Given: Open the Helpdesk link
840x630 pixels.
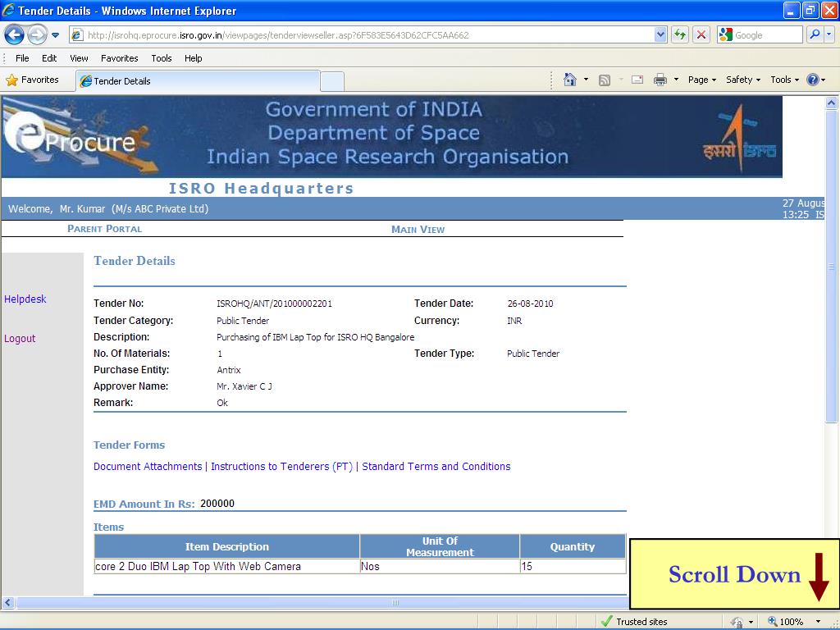Looking at the screenshot, I should tap(25, 299).
